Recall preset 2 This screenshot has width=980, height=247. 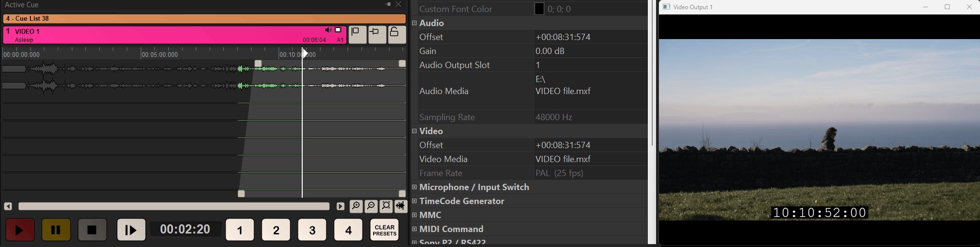point(276,230)
